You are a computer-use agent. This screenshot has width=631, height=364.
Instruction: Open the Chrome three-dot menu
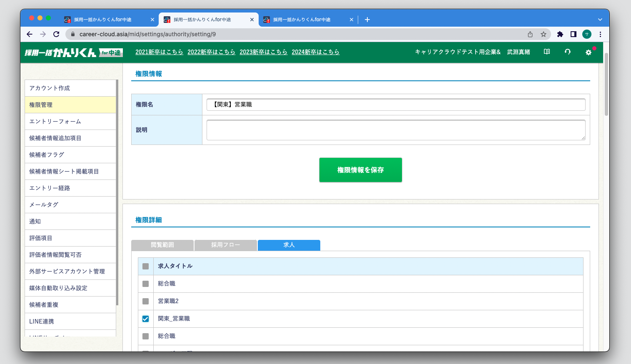[x=600, y=34]
